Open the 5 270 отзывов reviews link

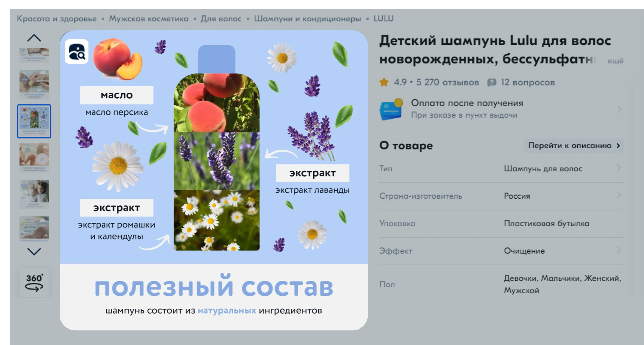pyautogui.click(x=447, y=82)
